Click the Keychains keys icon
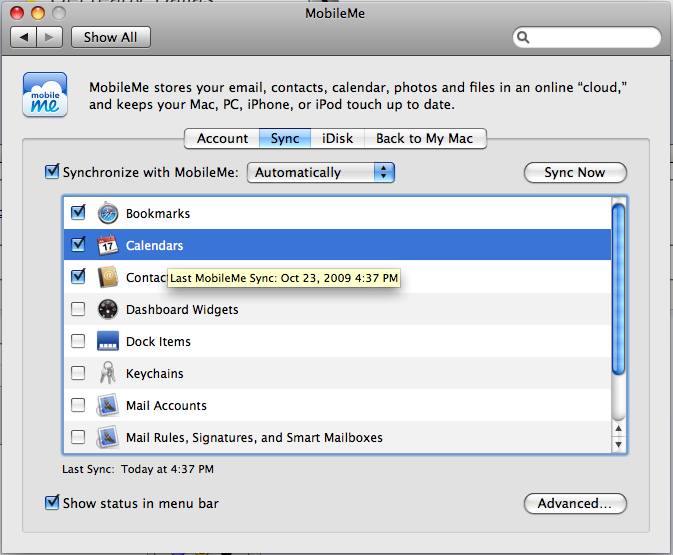673x555 pixels. 107,373
